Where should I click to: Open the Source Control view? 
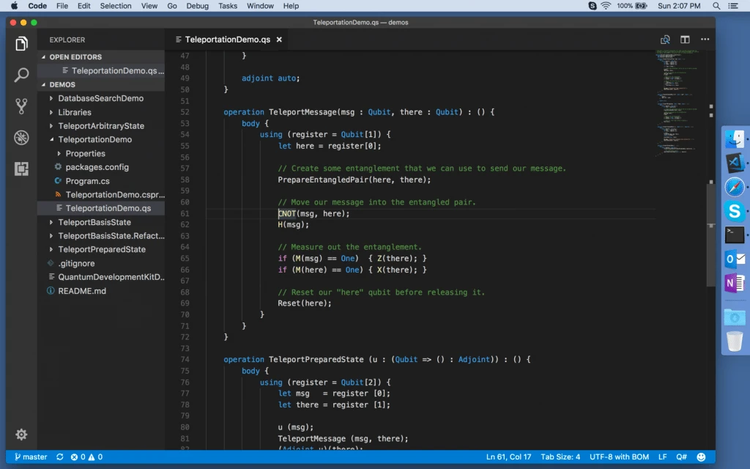click(x=21, y=106)
